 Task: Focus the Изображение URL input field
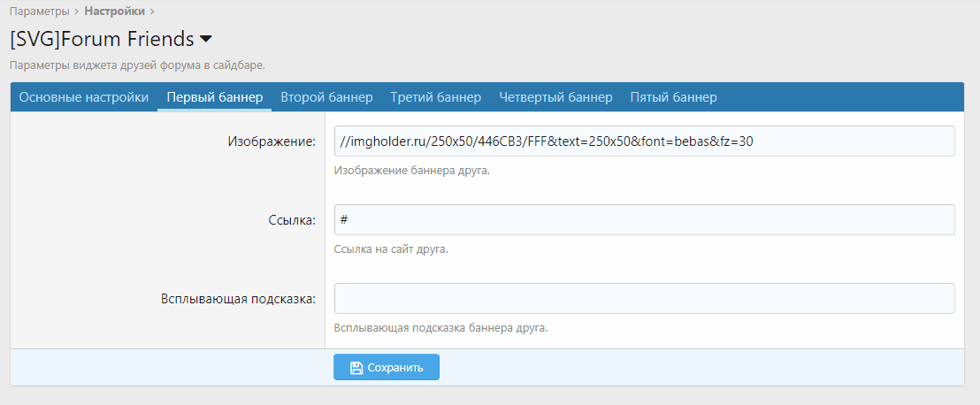click(x=644, y=141)
